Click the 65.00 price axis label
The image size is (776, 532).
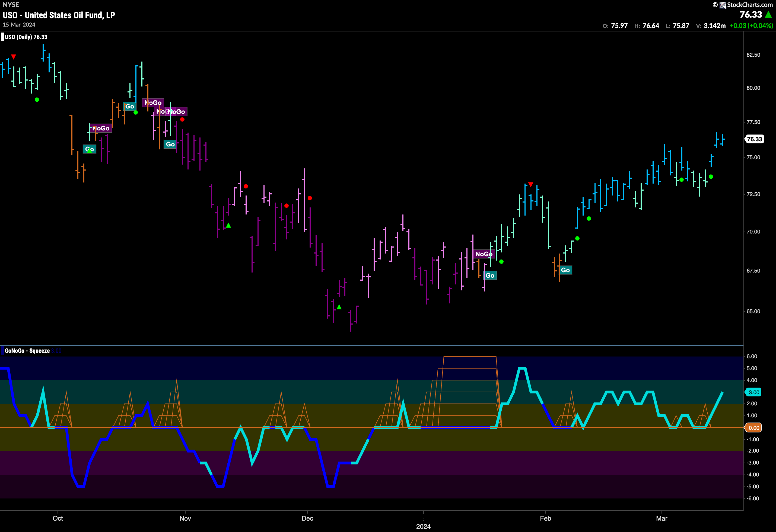pyautogui.click(x=753, y=311)
